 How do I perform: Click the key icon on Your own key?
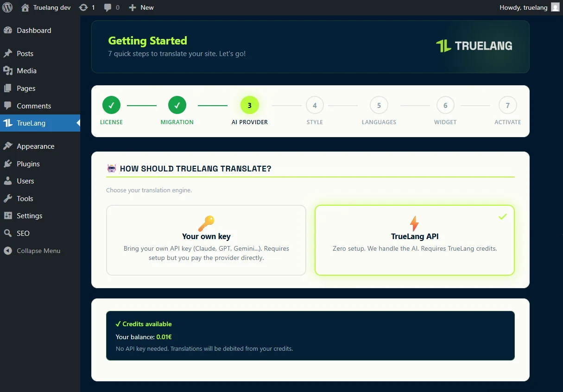[206, 223]
